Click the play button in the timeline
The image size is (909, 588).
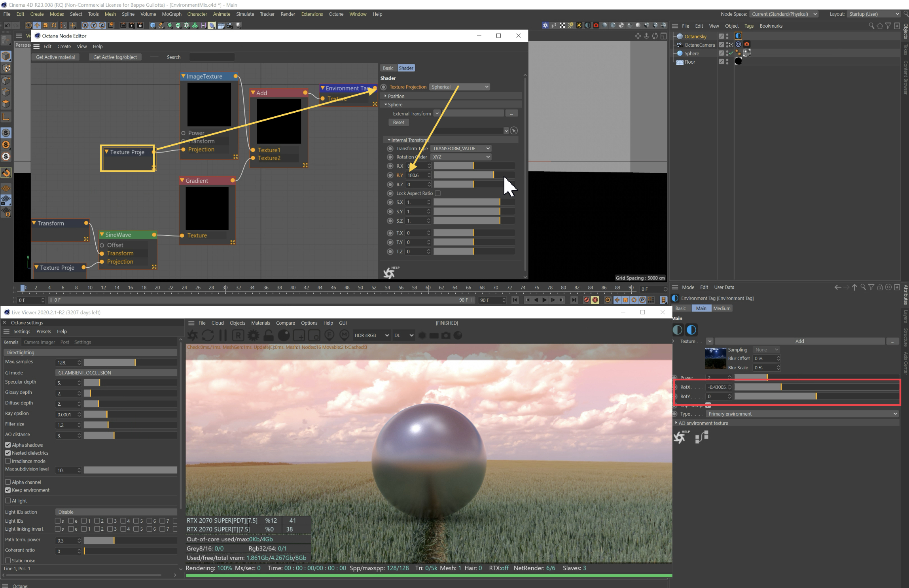point(545,300)
